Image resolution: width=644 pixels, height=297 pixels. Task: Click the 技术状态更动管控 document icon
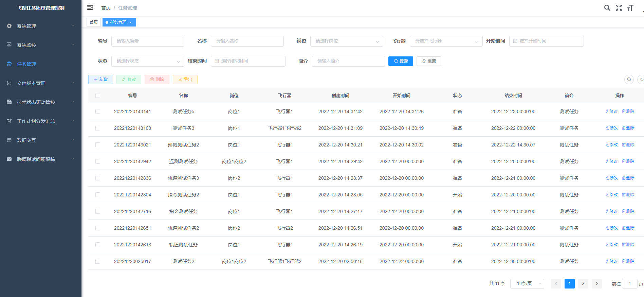tap(9, 102)
